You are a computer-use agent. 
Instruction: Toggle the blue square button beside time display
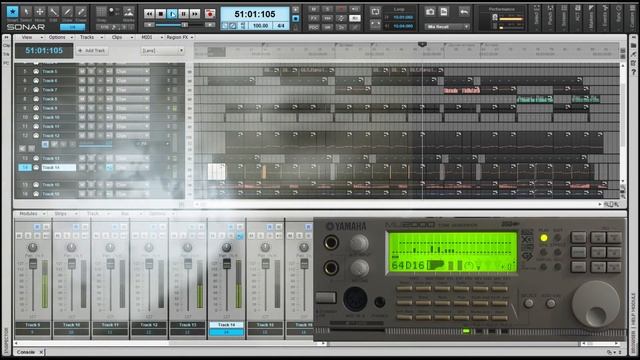(x=296, y=18)
